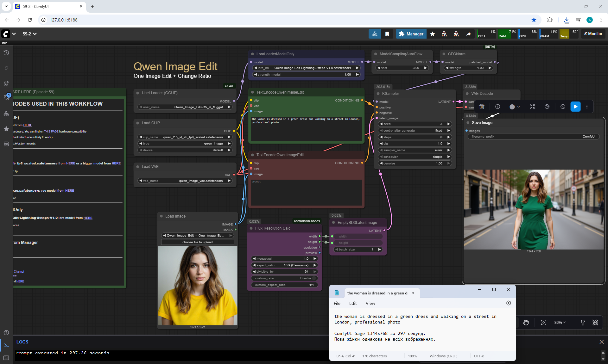Run the selected node with play button
The image size is (608, 364).
pyautogui.click(x=575, y=107)
